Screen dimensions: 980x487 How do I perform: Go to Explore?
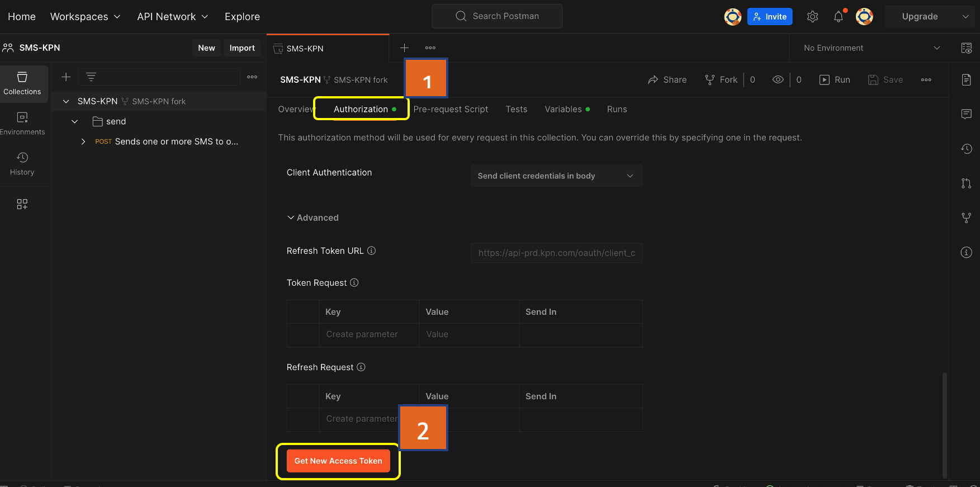(242, 17)
